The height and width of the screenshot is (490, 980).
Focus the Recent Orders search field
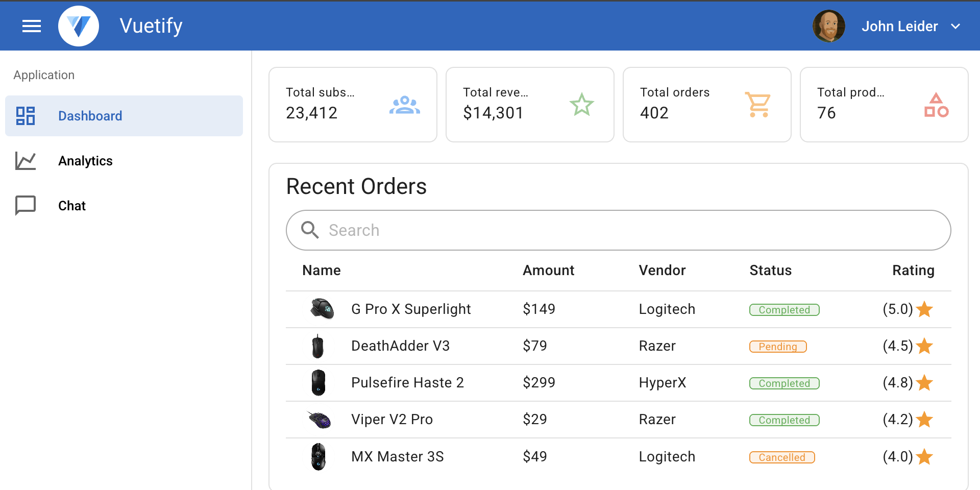[x=619, y=230]
